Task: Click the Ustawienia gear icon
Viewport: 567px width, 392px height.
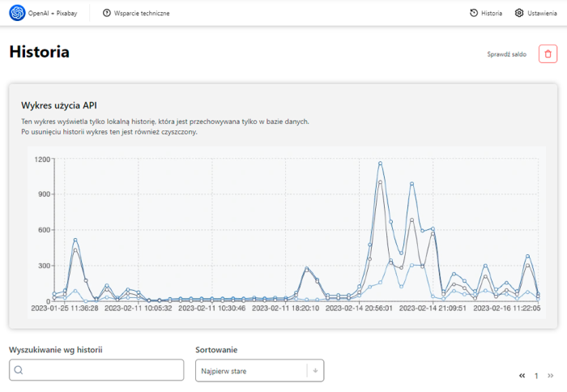Action: (519, 13)
